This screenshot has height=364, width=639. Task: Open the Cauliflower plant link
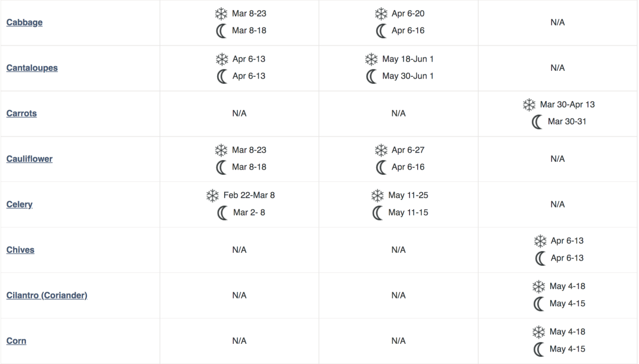[x=30, y=159]
